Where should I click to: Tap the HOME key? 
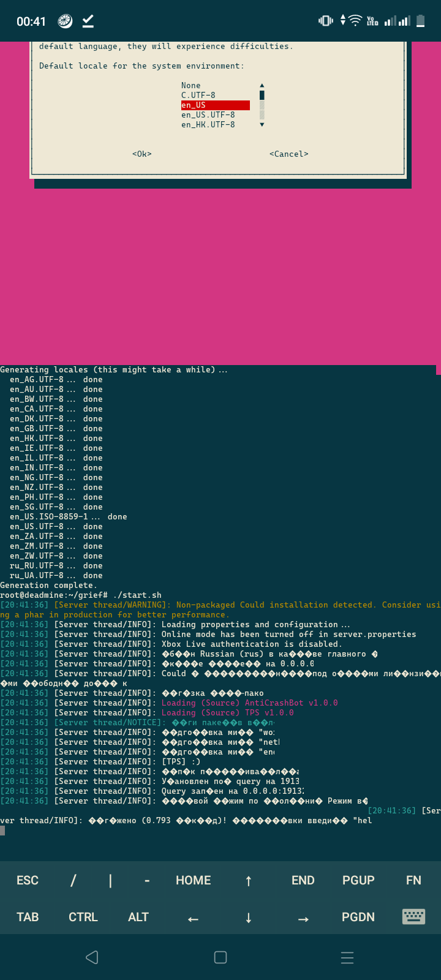pyautogui.click(x=193, y=880)
